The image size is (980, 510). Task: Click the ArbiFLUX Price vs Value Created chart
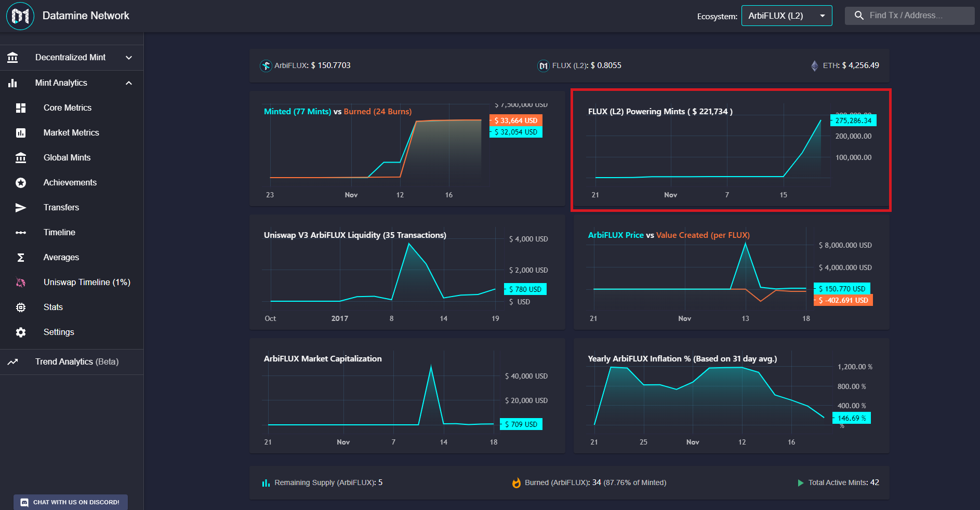click(732, 272)
